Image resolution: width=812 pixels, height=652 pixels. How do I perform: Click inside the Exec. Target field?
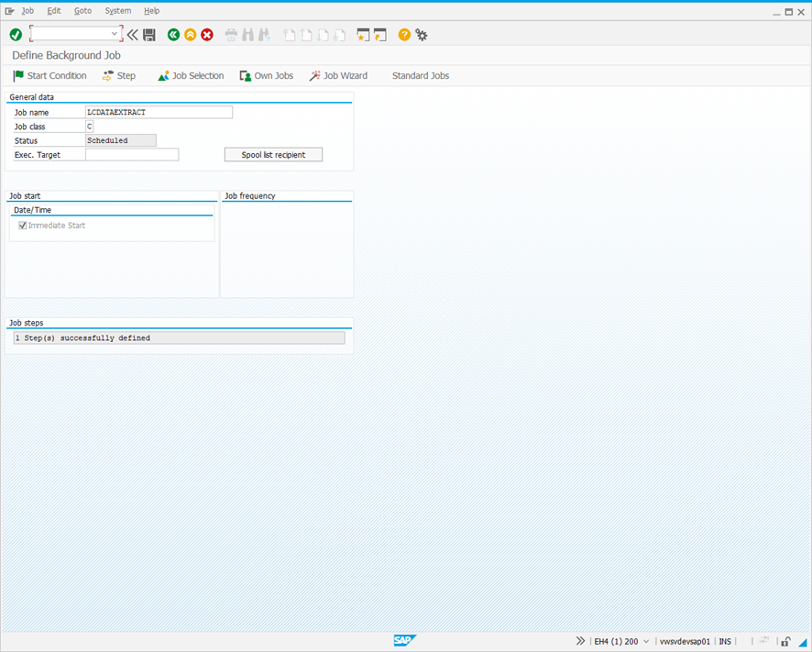(132, 154)
